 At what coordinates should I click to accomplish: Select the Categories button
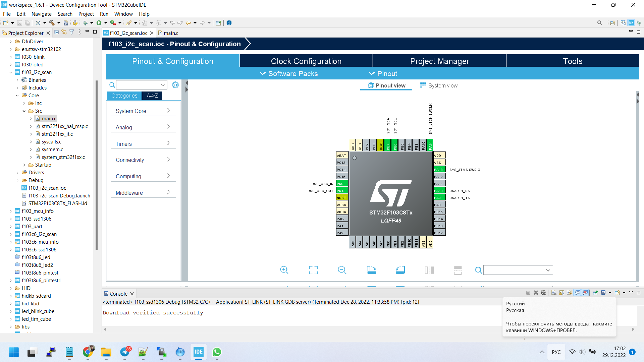(x=124, y=96)
